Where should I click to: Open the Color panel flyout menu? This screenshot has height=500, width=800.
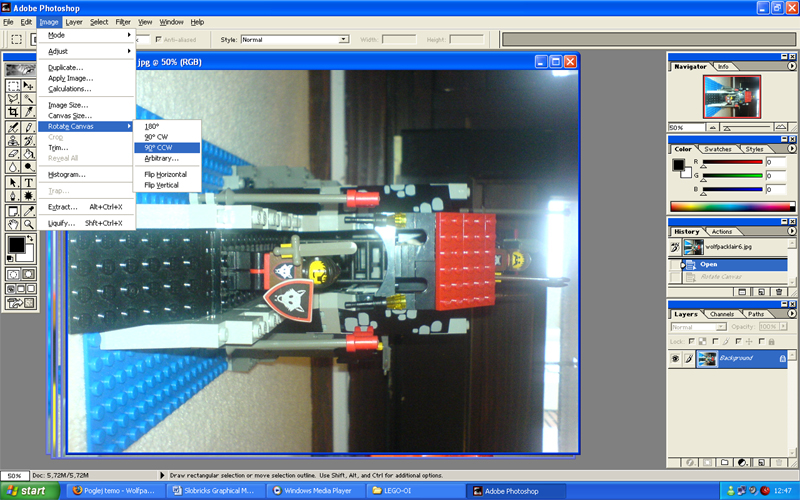pos(791,149)
